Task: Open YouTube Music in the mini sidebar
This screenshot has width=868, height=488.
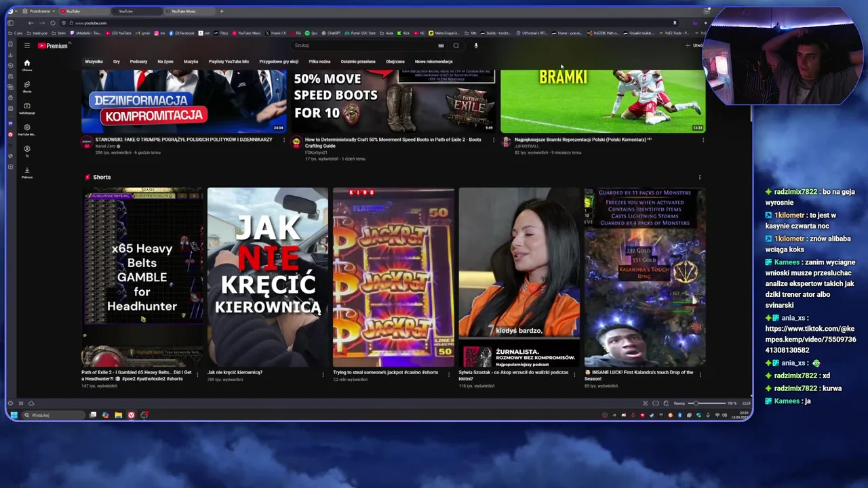Action: [27, 129]
